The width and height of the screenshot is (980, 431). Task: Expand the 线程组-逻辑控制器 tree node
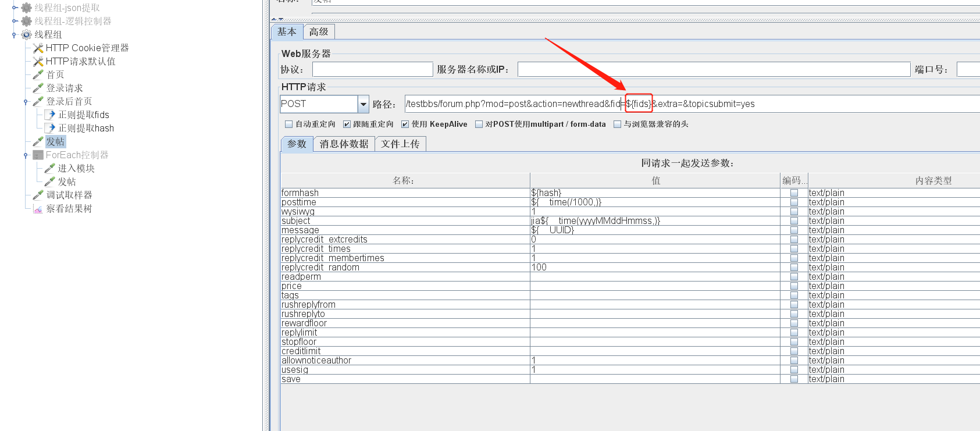click(15, 21)
